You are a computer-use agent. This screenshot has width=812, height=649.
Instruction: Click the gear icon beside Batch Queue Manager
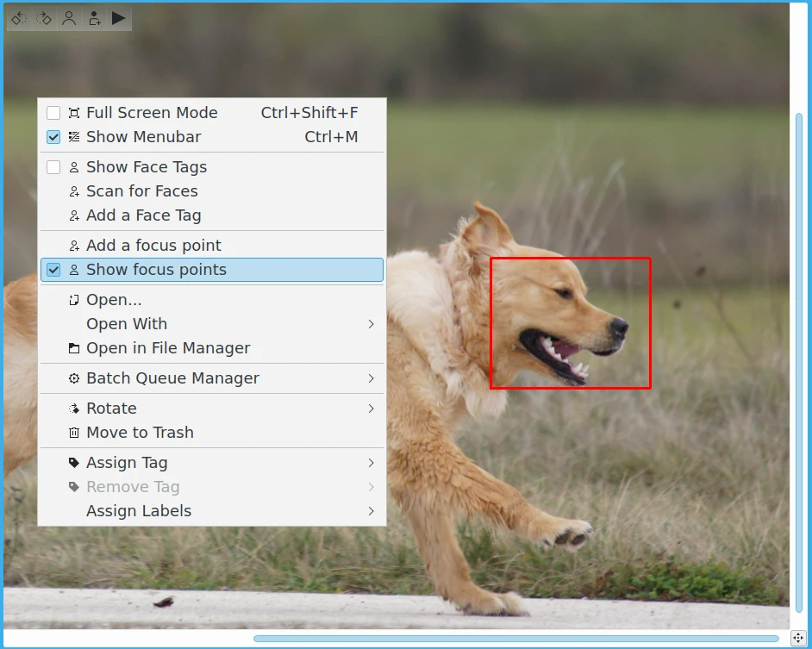pos(74,378)
